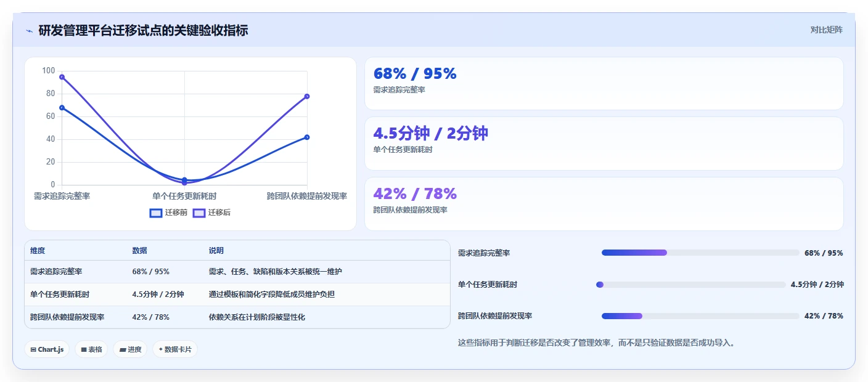Click the 研发管理平台迁移试点的关键验收指标 title
Image resolution: width=868 pixels, height=382 pixels.
click(x=143, y=31)
